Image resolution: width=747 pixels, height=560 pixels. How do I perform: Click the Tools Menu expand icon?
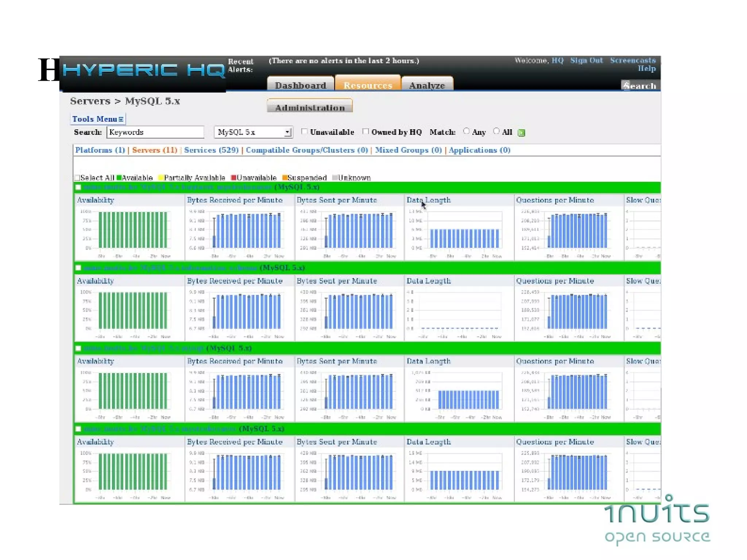[121, 119]
